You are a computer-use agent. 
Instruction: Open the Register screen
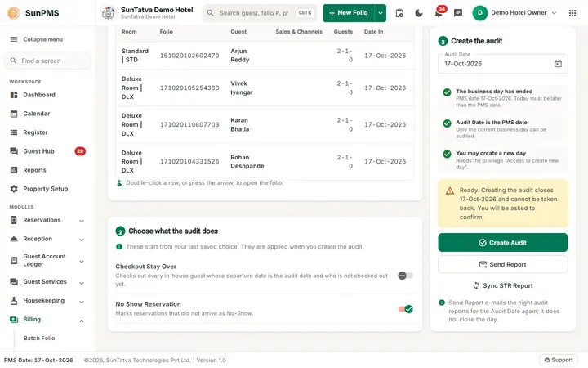click(35, 132)
